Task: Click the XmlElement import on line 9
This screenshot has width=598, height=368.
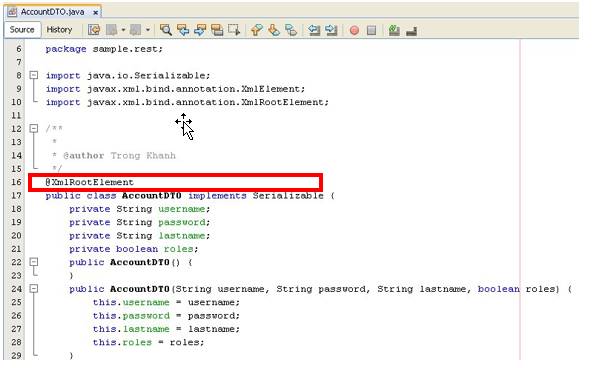Action: coord(175,89)
